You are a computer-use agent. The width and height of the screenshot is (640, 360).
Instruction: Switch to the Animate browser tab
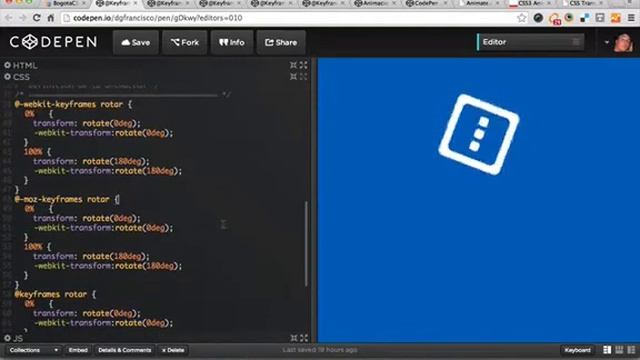(x=478, y=4)
